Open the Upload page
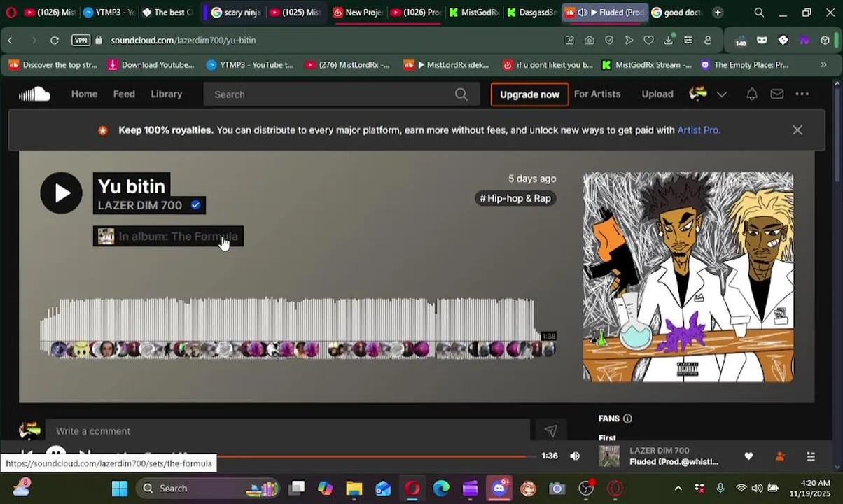 pyautogui.click(x=657, y=94)
